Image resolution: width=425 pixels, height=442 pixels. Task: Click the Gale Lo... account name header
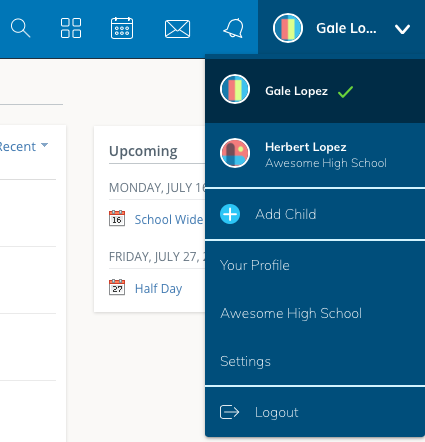point(346,28)
